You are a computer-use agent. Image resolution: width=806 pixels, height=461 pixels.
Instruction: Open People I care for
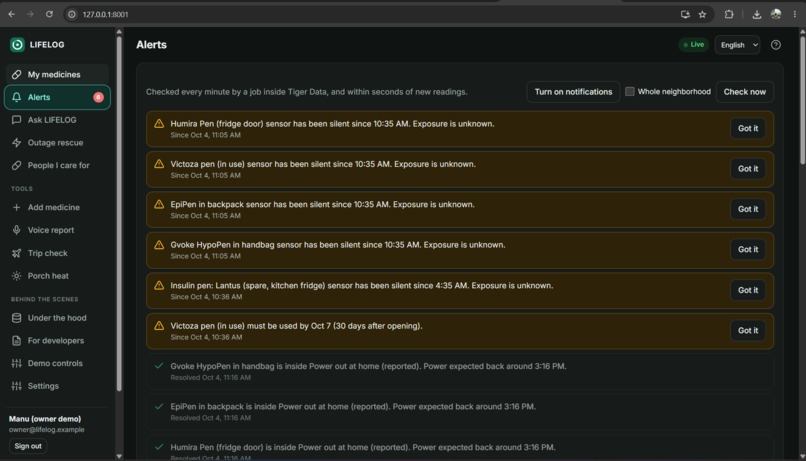pyautogui.click(x=57, y=165)
